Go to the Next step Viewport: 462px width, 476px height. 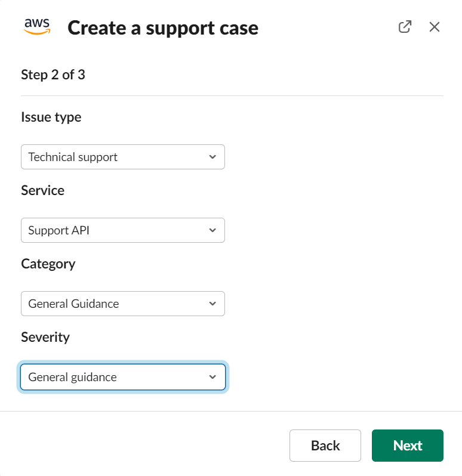[x=408, y=446]
